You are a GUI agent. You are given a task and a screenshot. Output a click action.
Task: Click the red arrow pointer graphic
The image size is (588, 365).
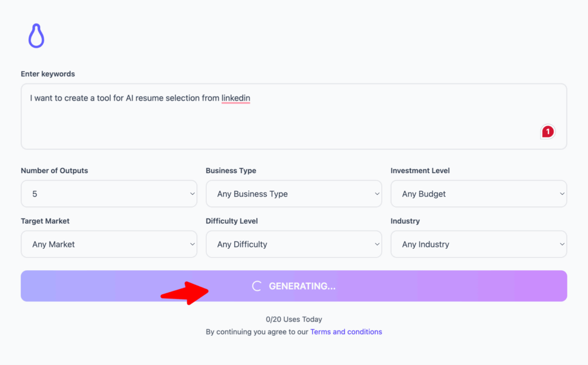point(185,292)
